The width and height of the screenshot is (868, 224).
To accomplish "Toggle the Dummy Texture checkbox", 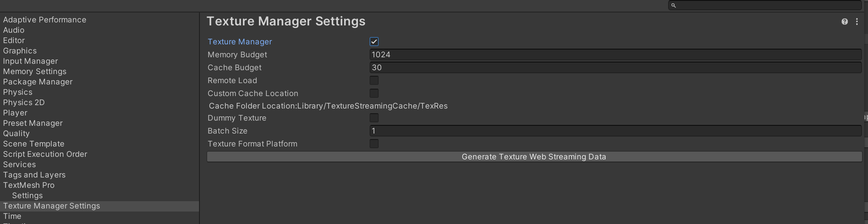I will pyautogui.click(x=374, y=118).
